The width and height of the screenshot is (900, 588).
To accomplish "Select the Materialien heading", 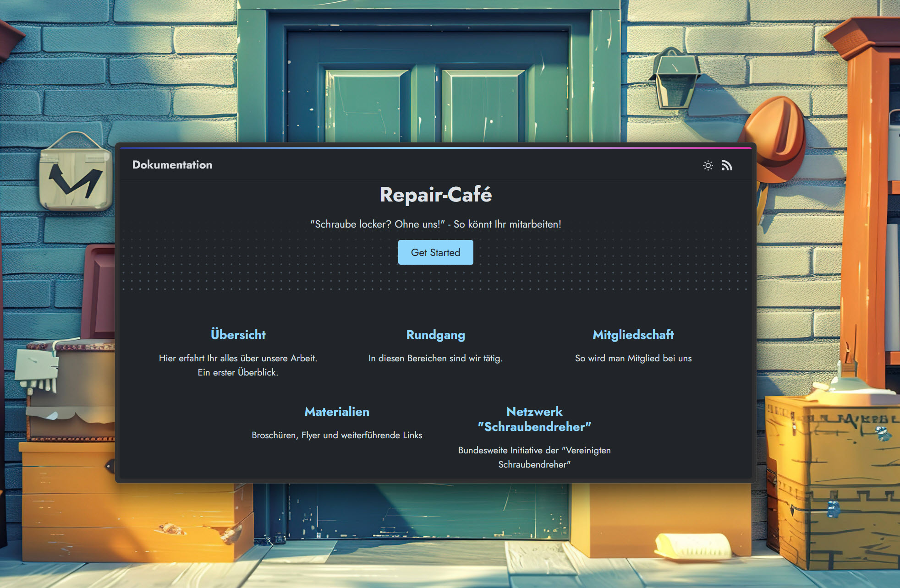I will coord(337,412).
